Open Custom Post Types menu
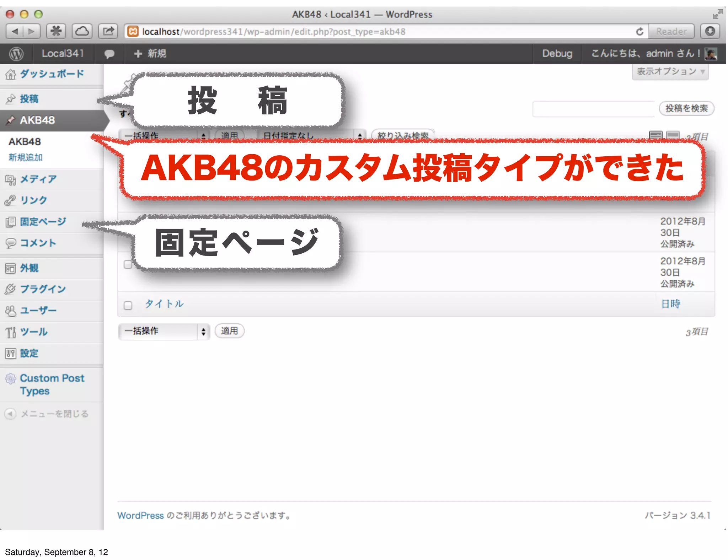The height and width of the screenshot is (560, 728). pos(52,384)
